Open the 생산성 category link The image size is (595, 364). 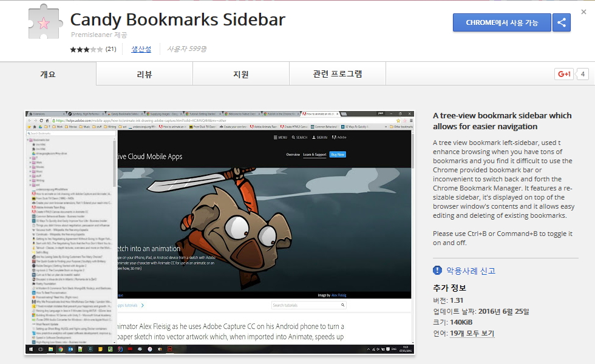(x=141, y=49)
